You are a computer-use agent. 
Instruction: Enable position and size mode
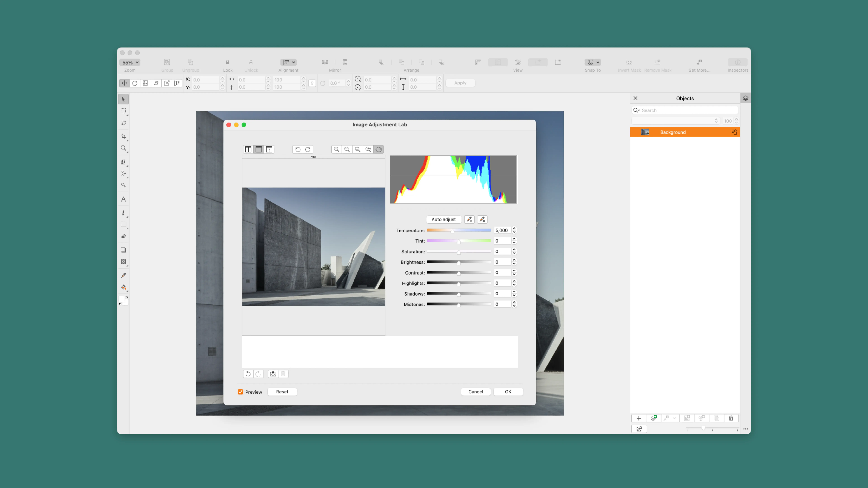click(124, 83)
